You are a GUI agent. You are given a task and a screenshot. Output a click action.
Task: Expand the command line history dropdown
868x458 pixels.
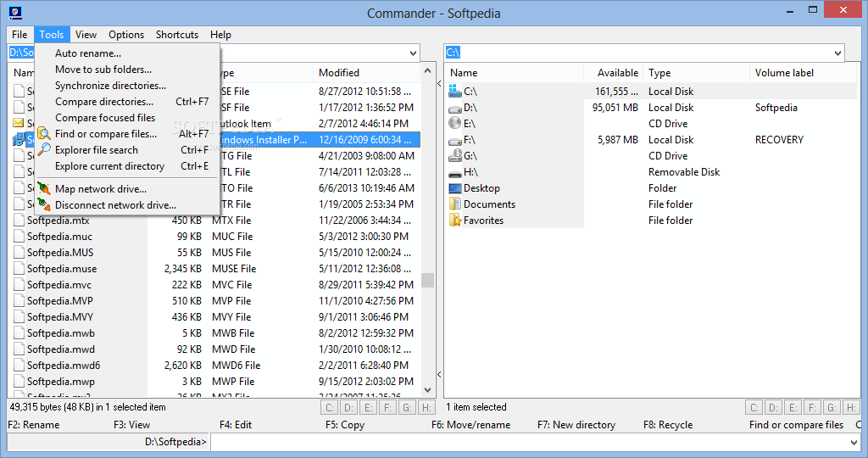point(853,443)
